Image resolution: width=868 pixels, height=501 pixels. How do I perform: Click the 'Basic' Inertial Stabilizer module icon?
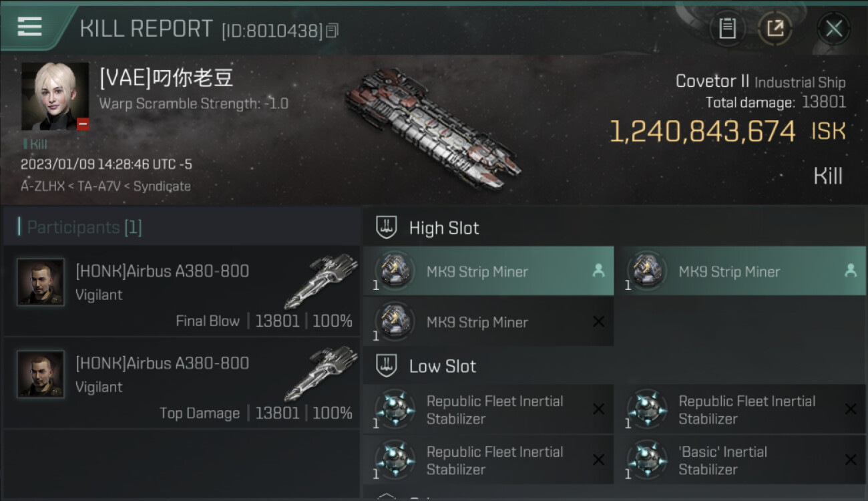647,460
